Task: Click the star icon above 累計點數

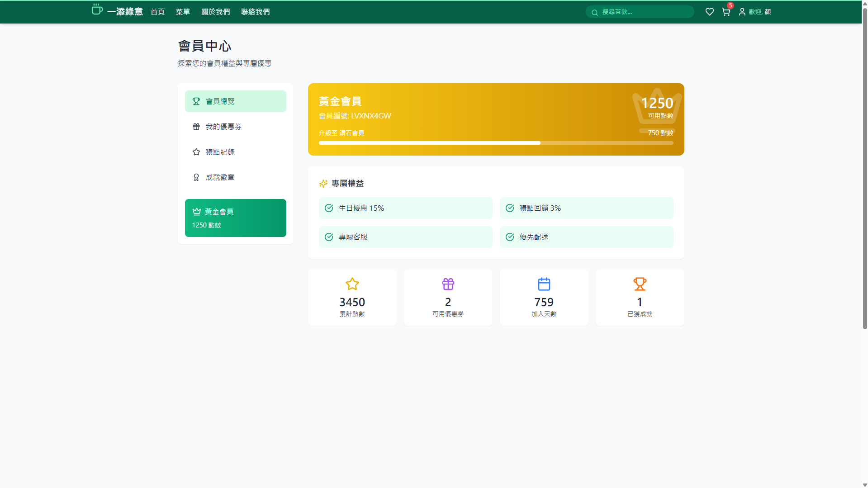Action: point(352,284)
